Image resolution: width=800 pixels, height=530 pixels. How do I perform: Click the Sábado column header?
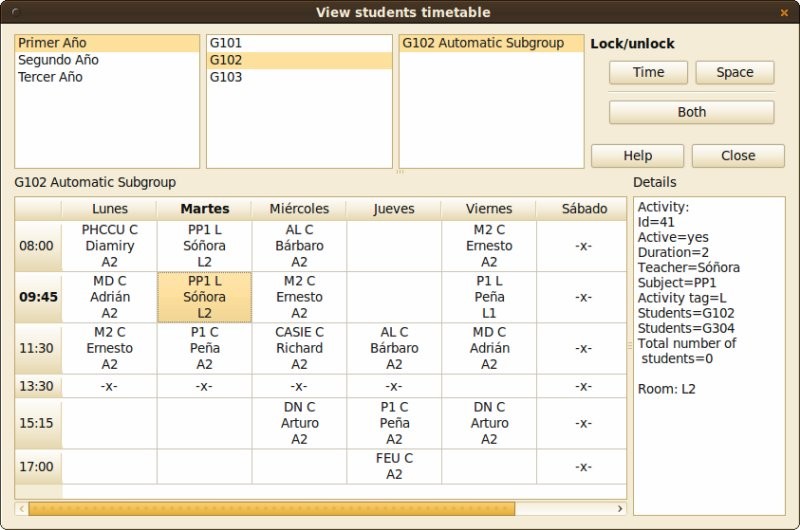tap(582, 209)
